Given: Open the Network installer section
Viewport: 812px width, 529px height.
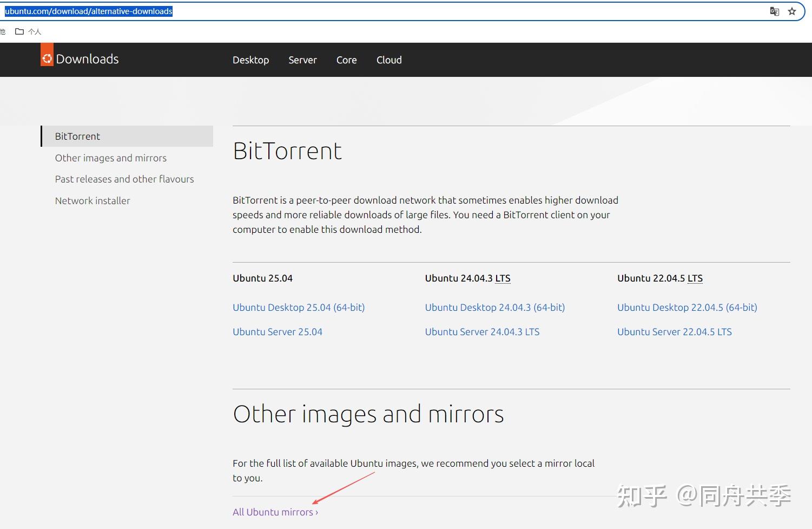Looking at the screenshot, I should pos(93,200).
